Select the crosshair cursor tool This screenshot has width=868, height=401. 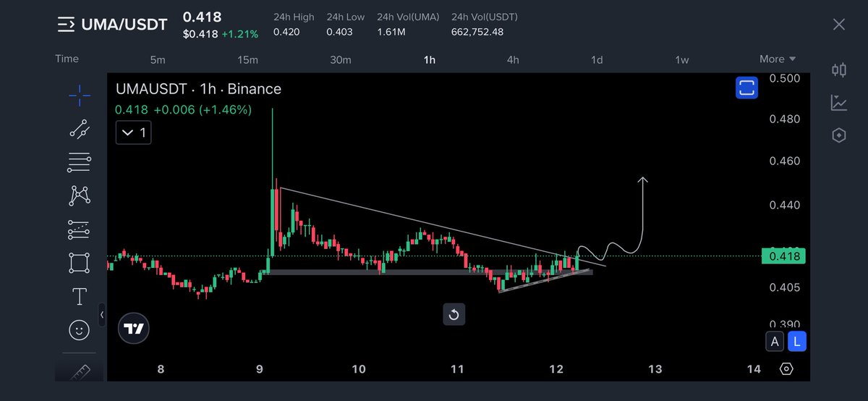(80, 94)
